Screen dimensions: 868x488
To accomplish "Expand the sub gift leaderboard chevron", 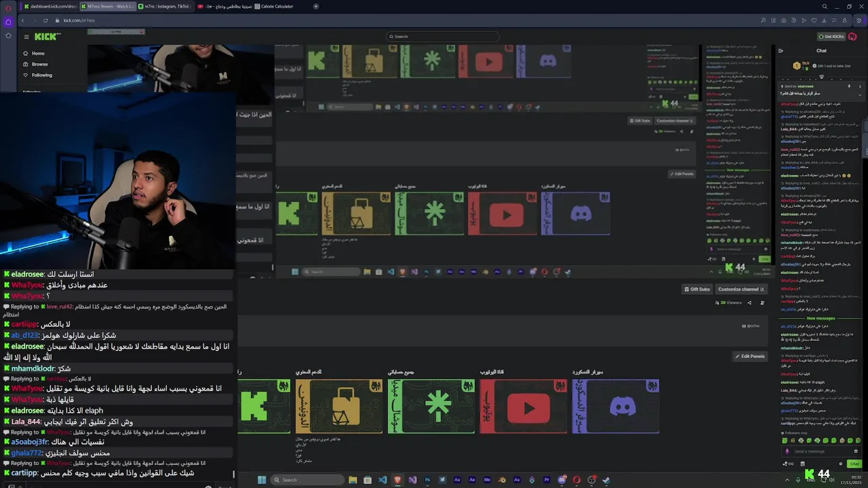I will [821, 77].
